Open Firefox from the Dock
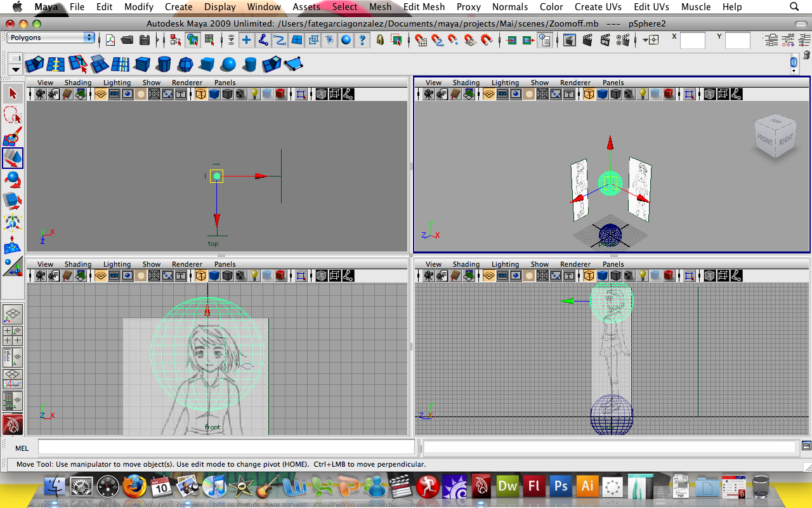The image size is (812, 508). click(134, 487)
